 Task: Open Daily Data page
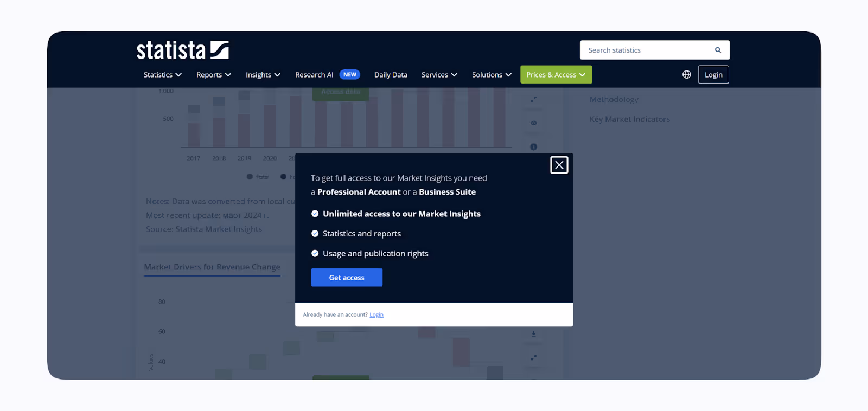click(x=391, y=75)
